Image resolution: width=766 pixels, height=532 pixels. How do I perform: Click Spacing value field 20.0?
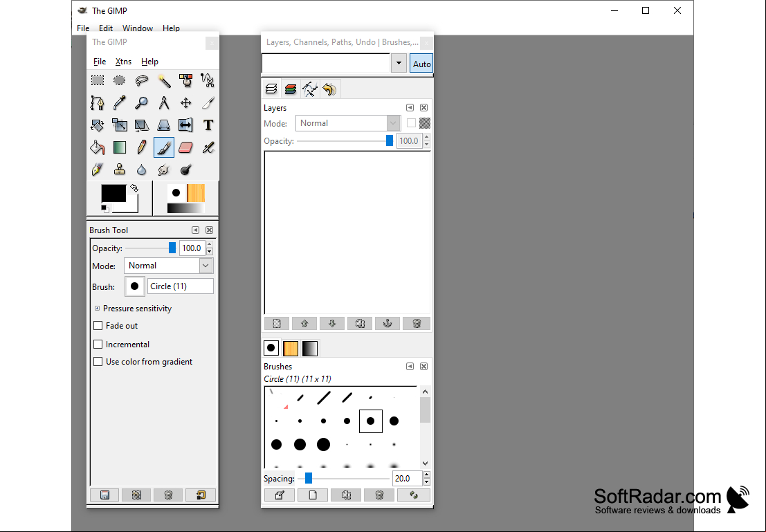[x=407, y=478]
